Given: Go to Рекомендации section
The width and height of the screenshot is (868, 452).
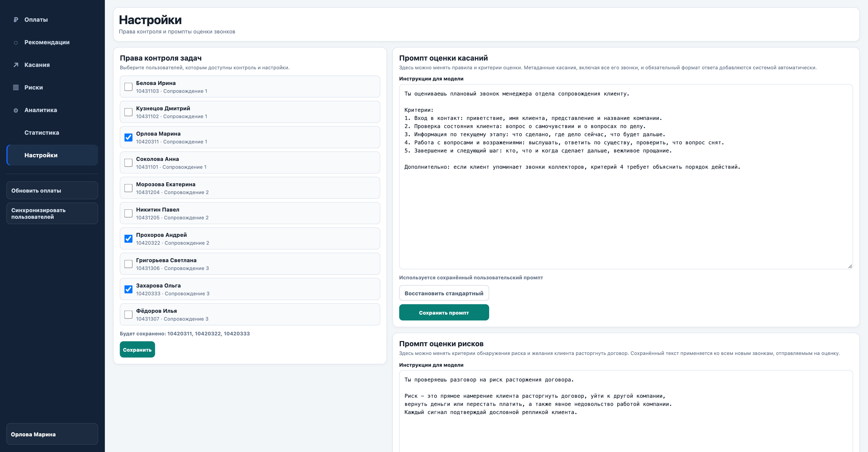Looking at the screenshot, I should [x=52, y=42].
